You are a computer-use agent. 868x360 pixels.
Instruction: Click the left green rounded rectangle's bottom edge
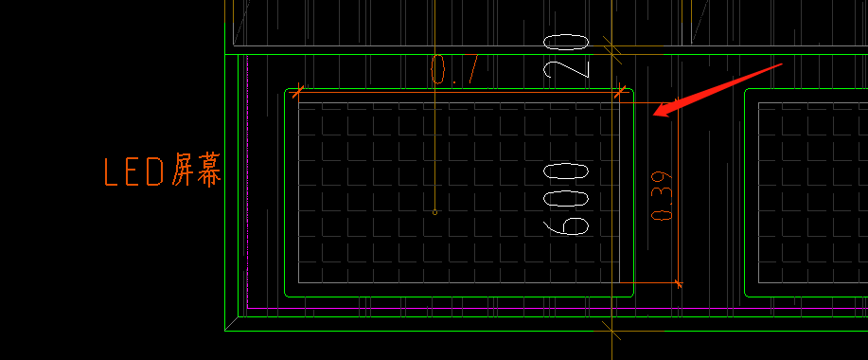[x=459, y=297]
